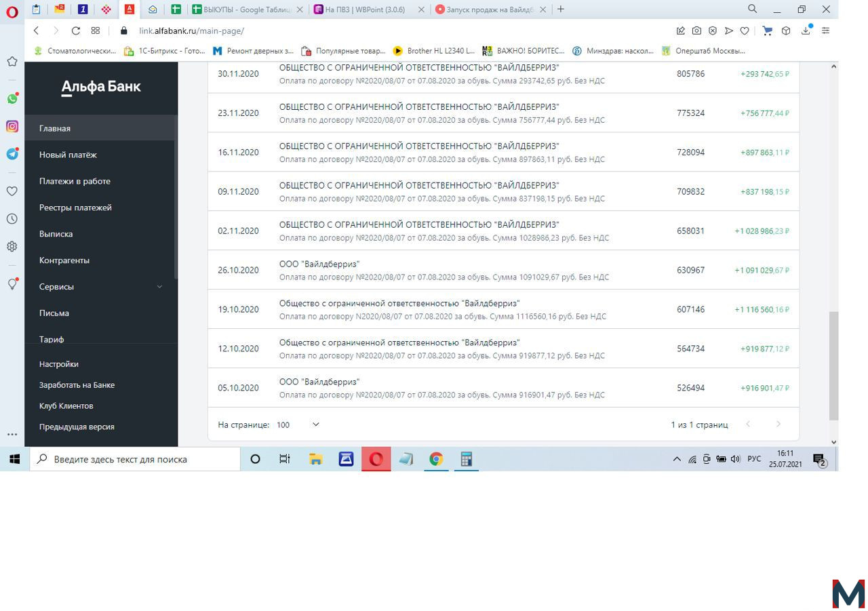Open the 02.11.2020 payment of 1 028 986,23 ₽
Viewport: 868px width, 611px height.
[x=503, y=231]
